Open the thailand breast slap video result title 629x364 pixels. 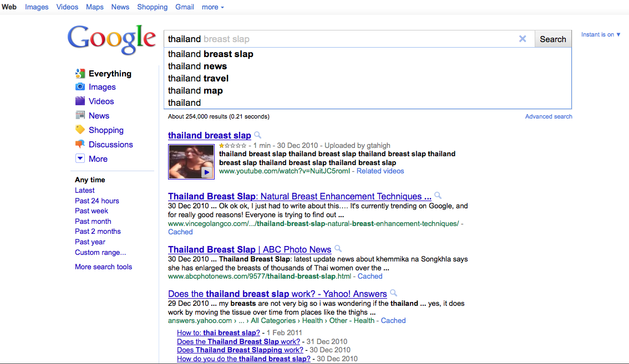coord(210,136)
